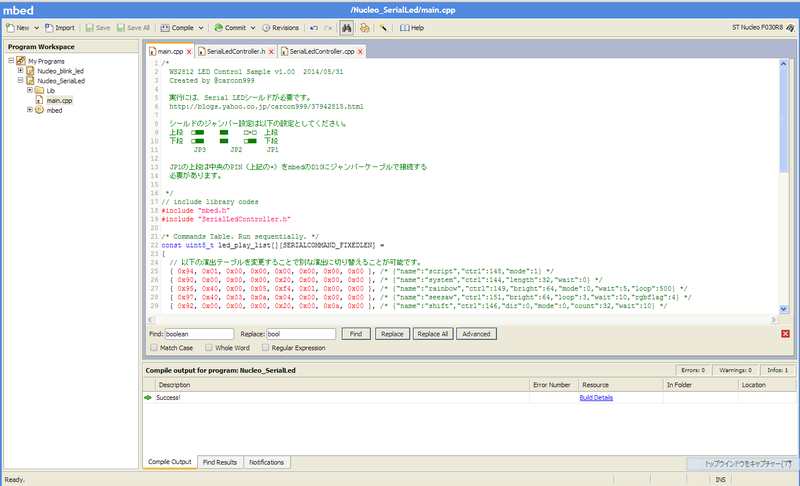Close the find and replace bar
This screenshot has height=486, width=800.
coord(785,334)
